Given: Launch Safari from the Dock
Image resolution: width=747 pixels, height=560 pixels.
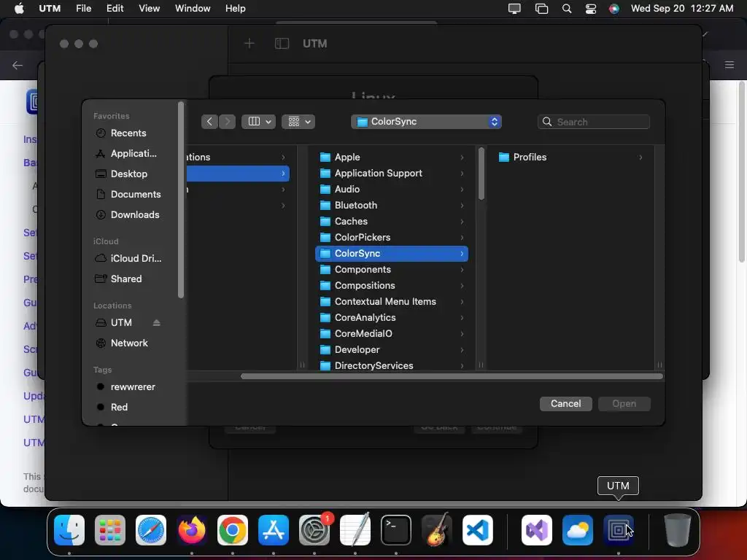Looking at the screenshot, I should click(x=151, y=530).
